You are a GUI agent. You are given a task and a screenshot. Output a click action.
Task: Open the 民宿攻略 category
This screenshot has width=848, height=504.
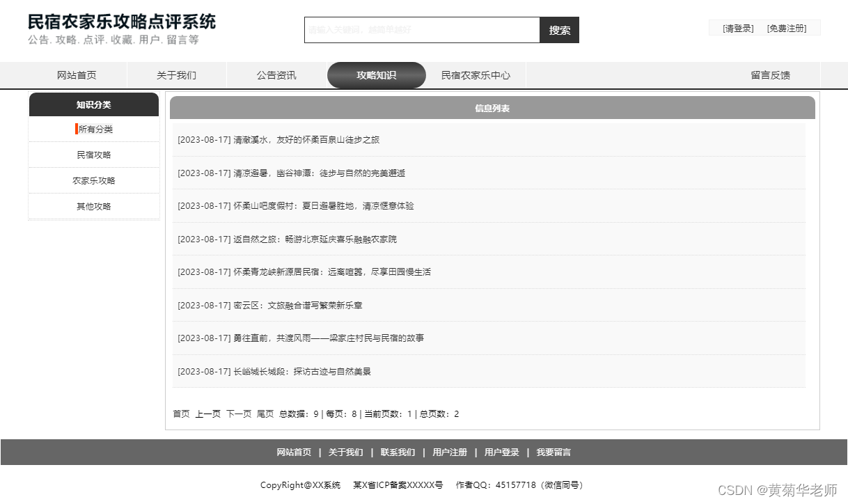(93, 155)
